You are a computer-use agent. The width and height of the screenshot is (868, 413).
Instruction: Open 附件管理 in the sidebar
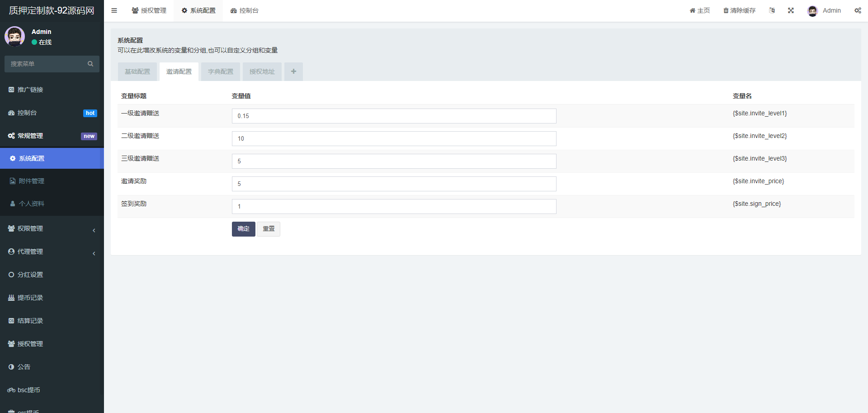pyautogui.click(x=32, y=181)
